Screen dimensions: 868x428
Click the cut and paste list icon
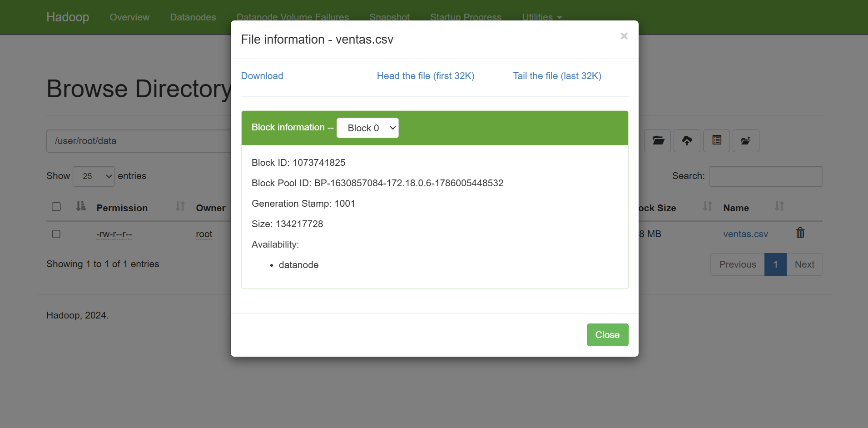[717, 141]
